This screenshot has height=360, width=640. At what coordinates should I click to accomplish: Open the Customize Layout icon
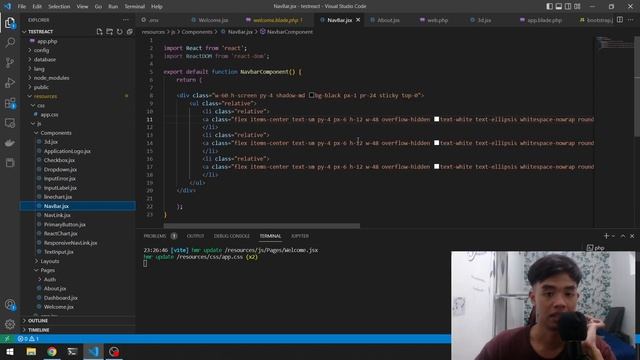pos(577,6)
